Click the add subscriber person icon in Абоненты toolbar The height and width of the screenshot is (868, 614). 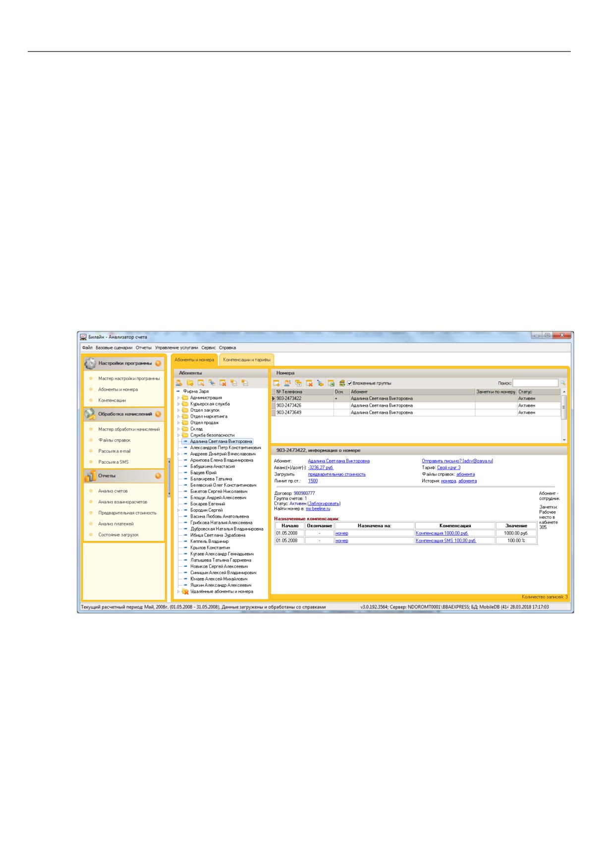(x=179, y=383)
